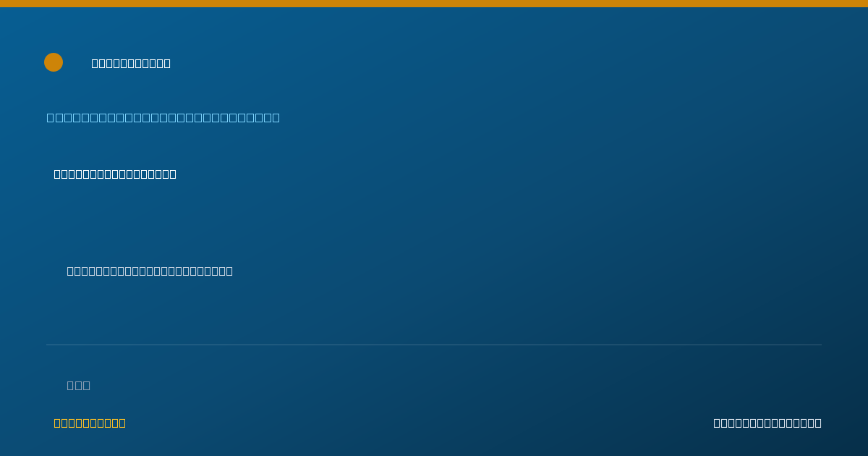Click the orange circle logo icon
Image resolution: width=868 pixels, height=456 pixels.
pos(54,62)
